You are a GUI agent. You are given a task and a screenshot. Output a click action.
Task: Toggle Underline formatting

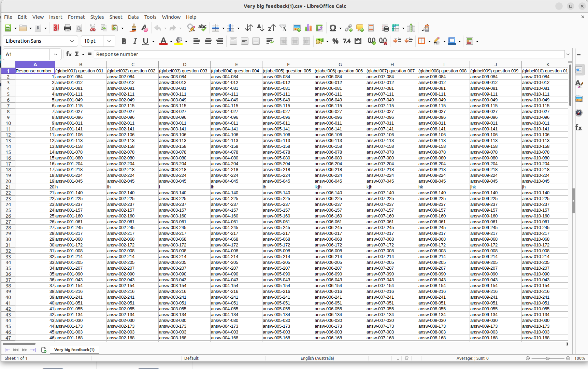coord(146,41)
